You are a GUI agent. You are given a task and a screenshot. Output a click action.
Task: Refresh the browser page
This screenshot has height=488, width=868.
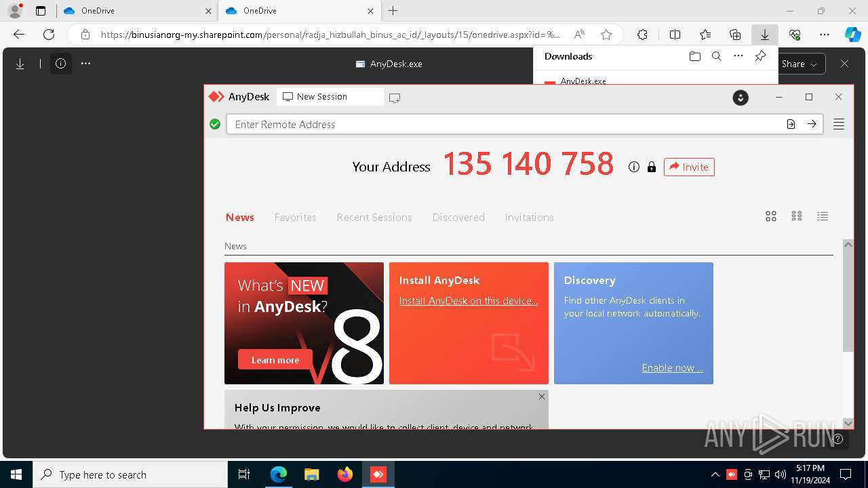pos(49,35)
